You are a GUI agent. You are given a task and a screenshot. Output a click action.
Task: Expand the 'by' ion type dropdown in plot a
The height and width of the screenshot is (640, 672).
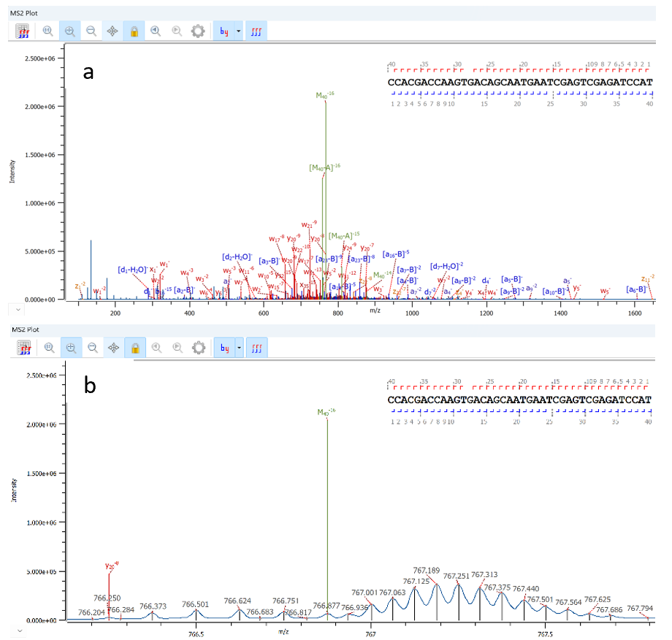239,31
